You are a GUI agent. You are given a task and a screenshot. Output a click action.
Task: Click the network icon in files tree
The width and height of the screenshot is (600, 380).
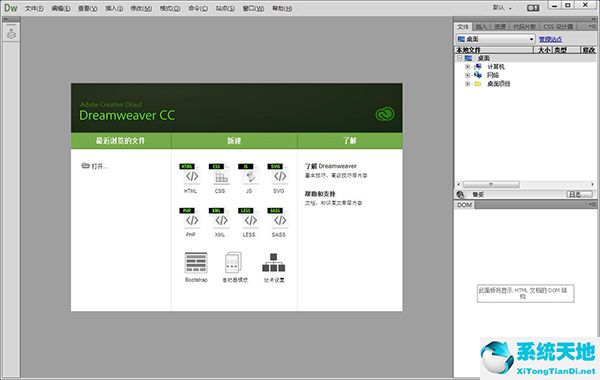[478, 75]
